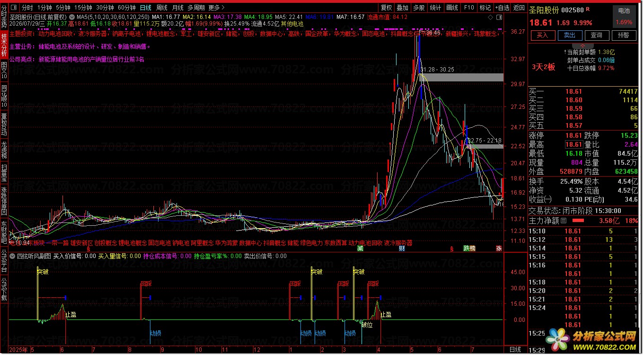Add the stock via +自选
644x355 pixels.
[x=502, y=8]
